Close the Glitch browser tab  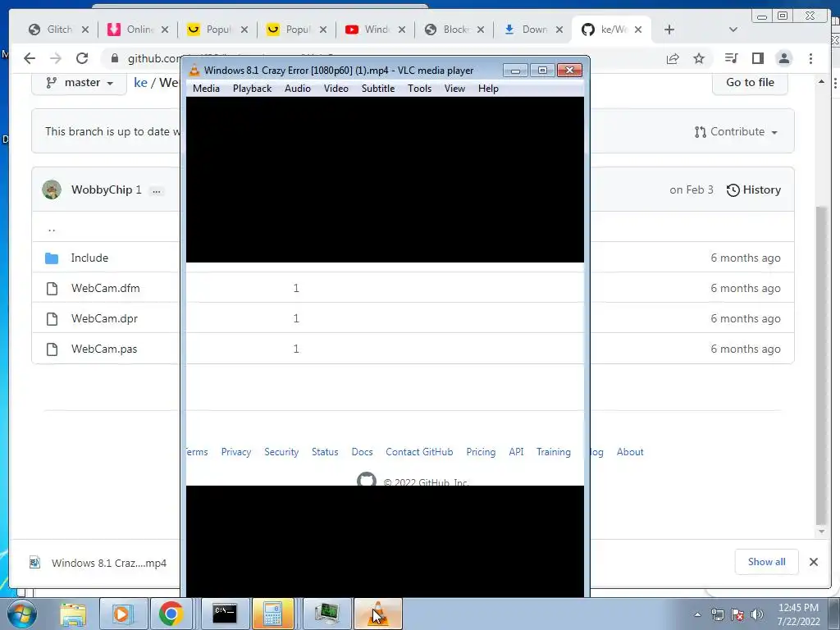click(85, 30)
